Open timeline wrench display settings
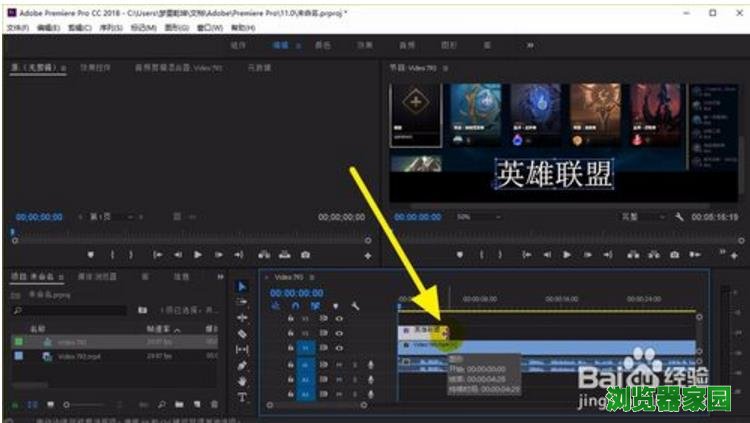 (x=355, y=305)
